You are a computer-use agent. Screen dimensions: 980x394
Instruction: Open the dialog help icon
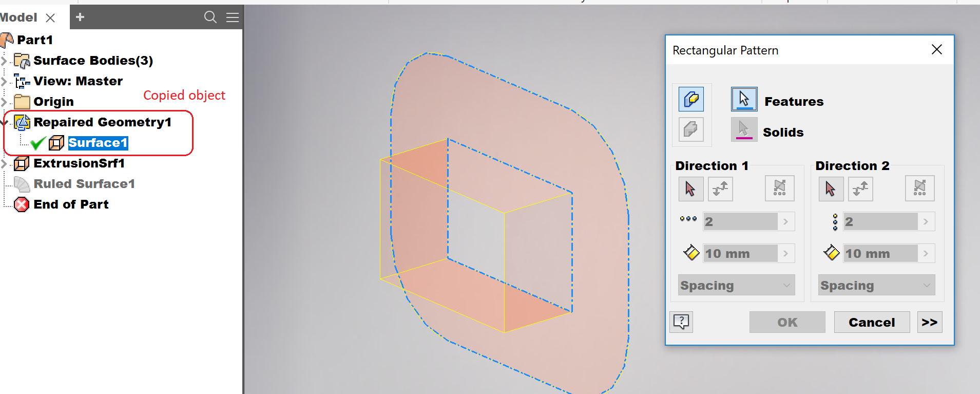tap(681, 322)
